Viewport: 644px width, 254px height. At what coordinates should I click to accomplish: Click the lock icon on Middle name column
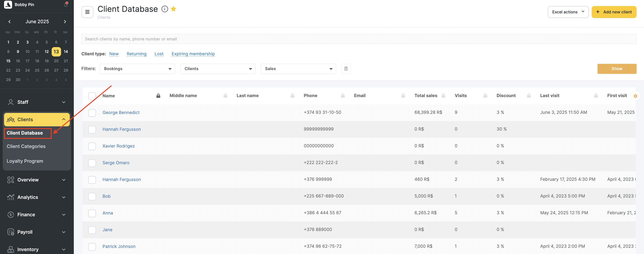(x=225, y=96)
